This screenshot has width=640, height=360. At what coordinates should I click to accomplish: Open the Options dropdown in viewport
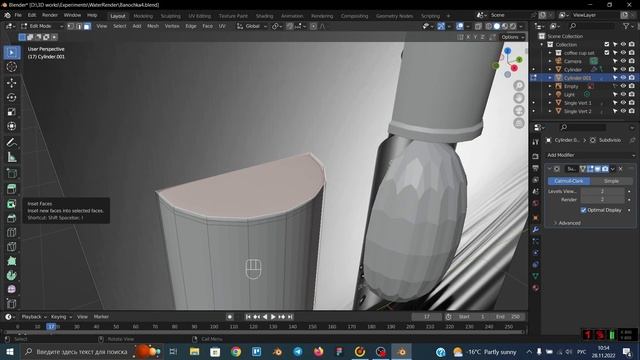coord(513,37)
